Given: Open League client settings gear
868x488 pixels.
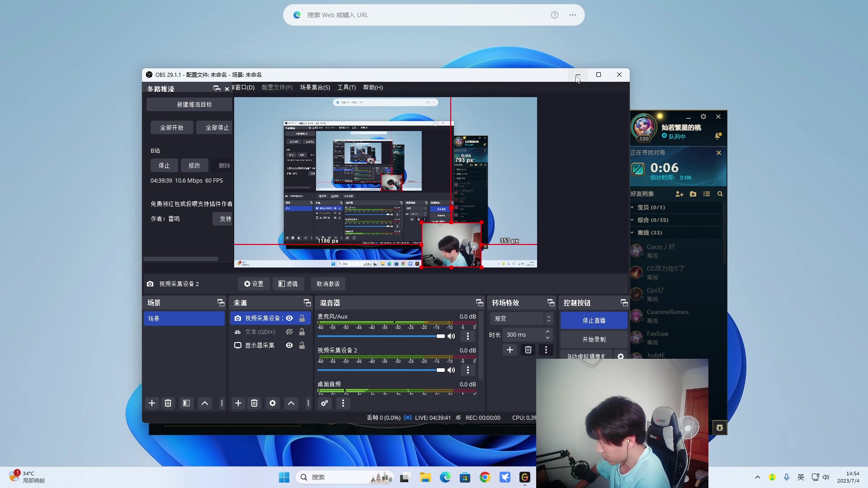Looking at the screenshot, I should click(x=703, y=117).
